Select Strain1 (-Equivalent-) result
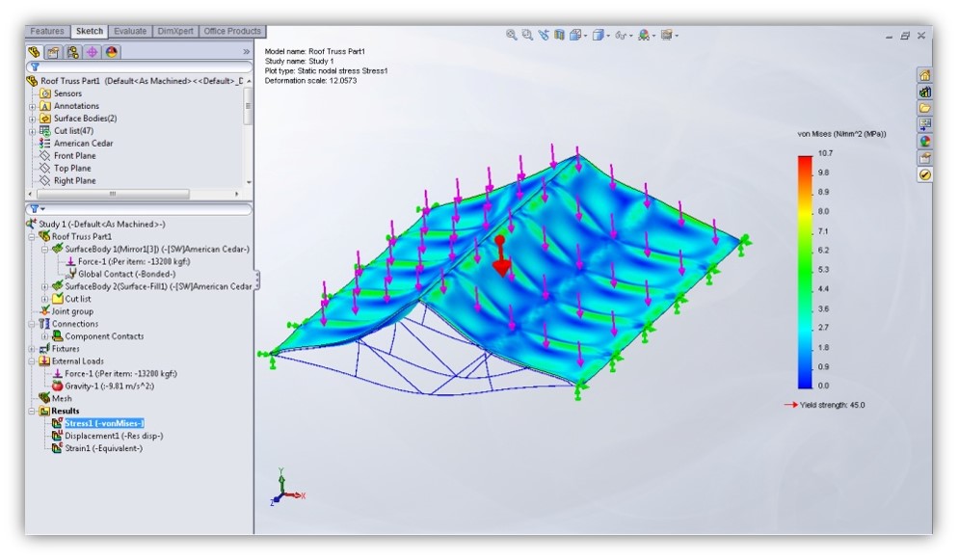The height and width of the screenshot is (560, 958). [103, 448]
